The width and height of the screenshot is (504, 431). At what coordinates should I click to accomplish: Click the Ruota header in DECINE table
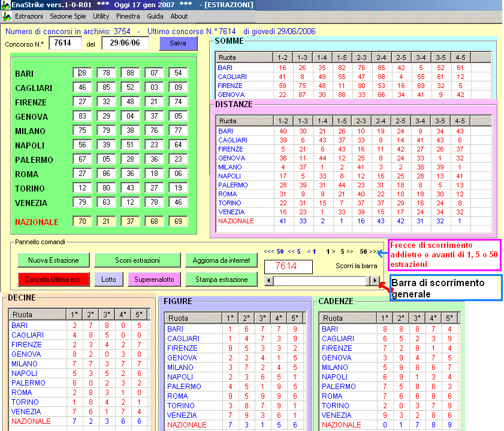coord(37,315)
